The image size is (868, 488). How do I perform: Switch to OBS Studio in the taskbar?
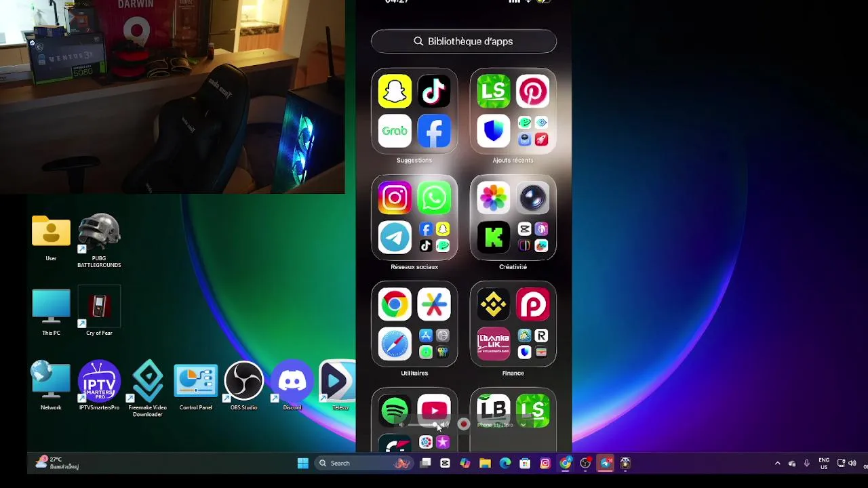coord(585,463)
